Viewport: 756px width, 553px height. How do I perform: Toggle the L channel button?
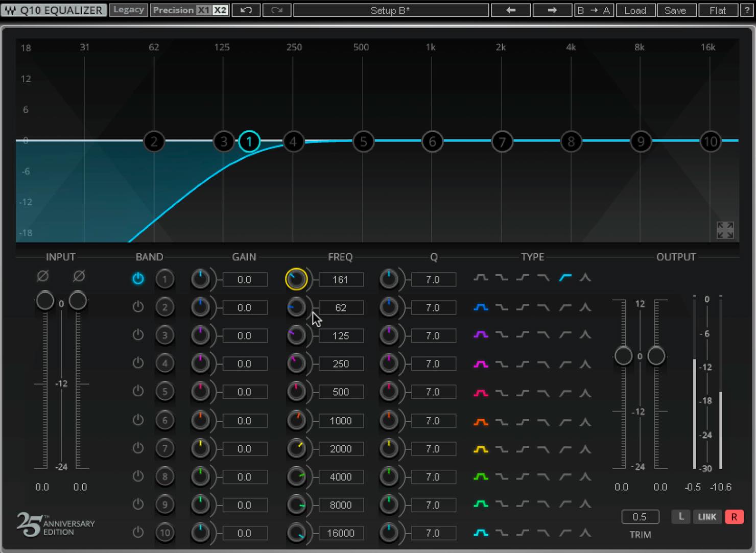(681, 517)
